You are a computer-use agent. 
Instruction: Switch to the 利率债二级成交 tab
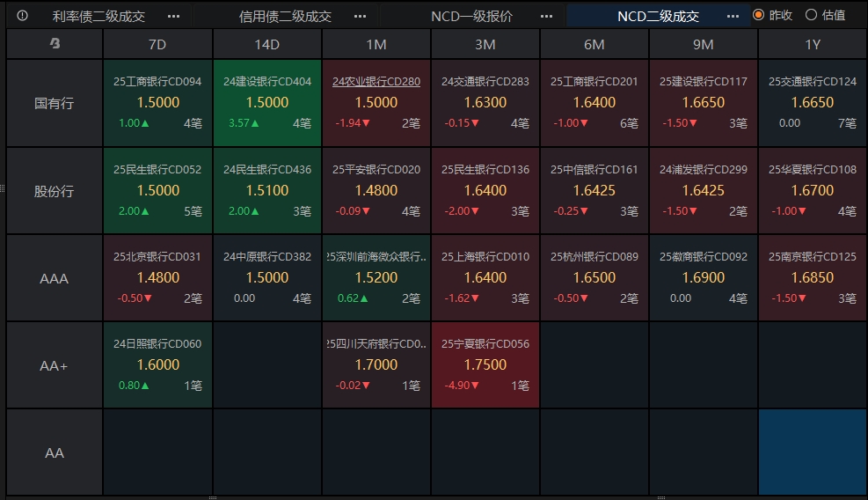pos(98,17)
